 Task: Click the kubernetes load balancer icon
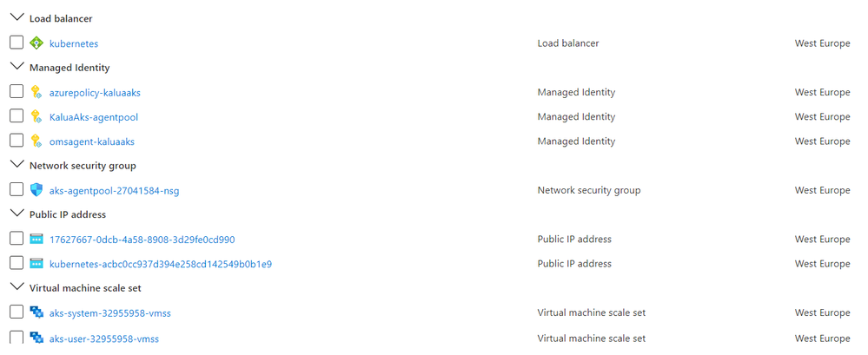[36, 43]
